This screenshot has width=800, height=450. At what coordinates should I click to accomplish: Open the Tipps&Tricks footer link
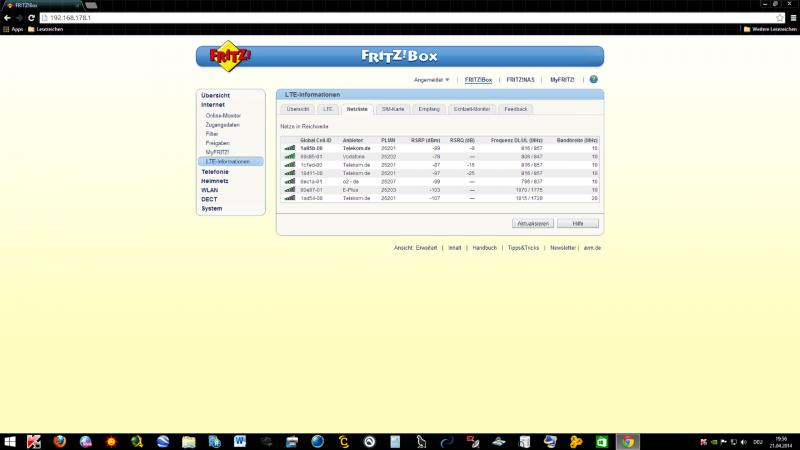[x=523, y=248]
